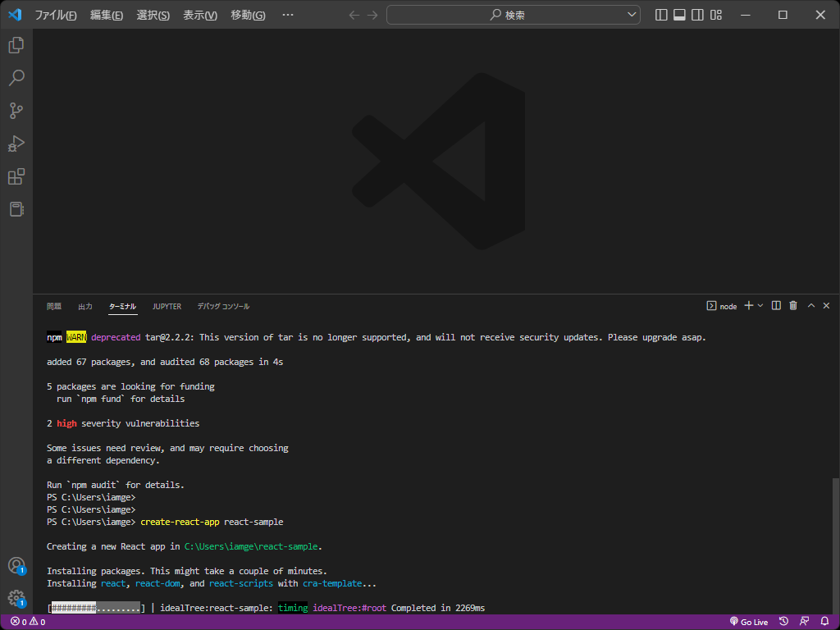This screenshot has height=630, width=840.
Task: Toggle the bottom panel layout icon
Action: pos(679,15)
